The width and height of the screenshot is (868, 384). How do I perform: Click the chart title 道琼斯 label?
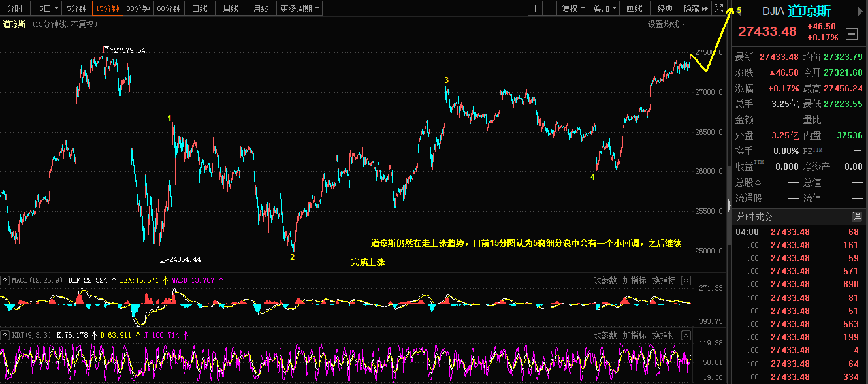(x=14, y=24)
